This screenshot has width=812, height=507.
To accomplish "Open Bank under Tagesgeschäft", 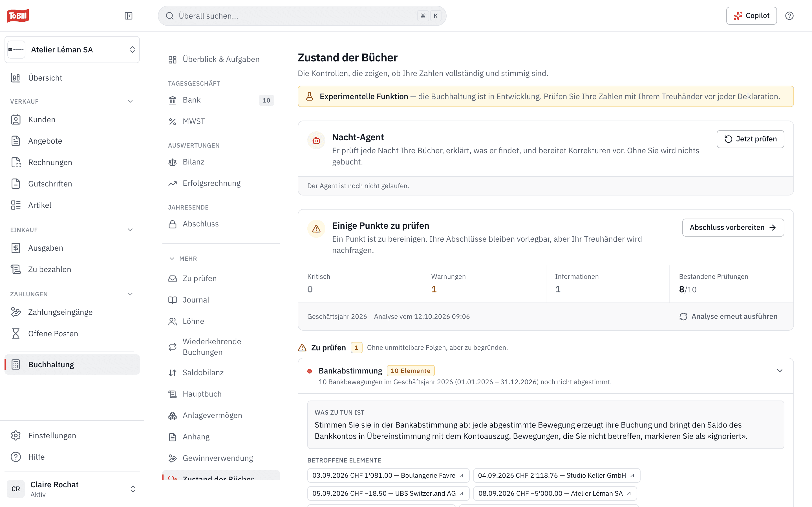I will pyautogui.click(x=221, y=100).
